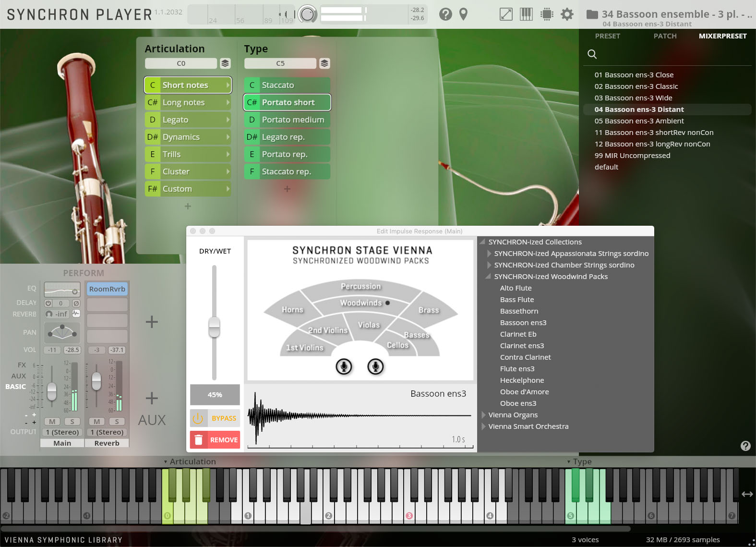Click the Articulation layers stack icon
756x547 pixels.
pyautogui.click(x=225, y=63)
